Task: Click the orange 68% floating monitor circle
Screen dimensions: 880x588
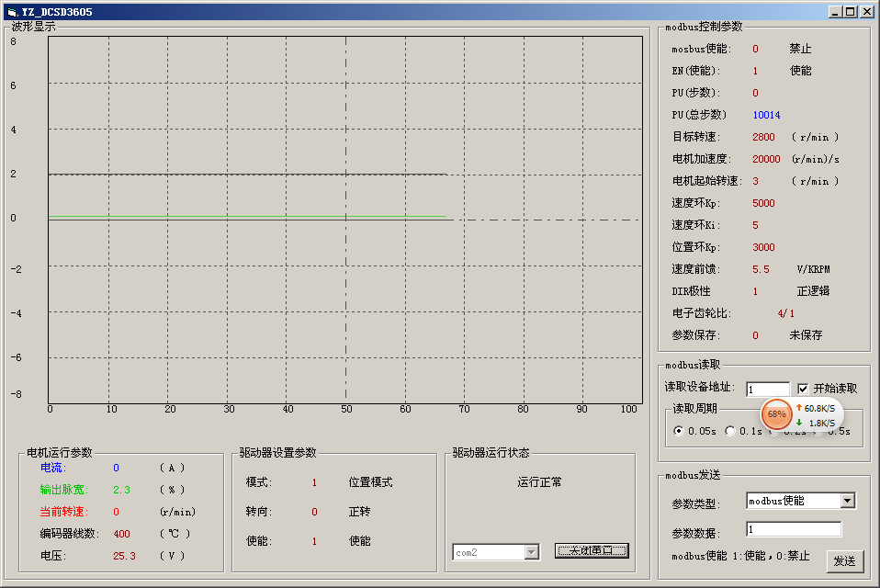Action: point(776,414)
